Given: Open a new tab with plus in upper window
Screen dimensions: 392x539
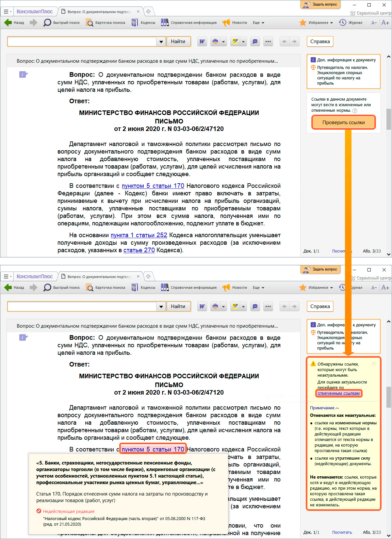Looking at the screenshot, I should [x=148, y=11].
